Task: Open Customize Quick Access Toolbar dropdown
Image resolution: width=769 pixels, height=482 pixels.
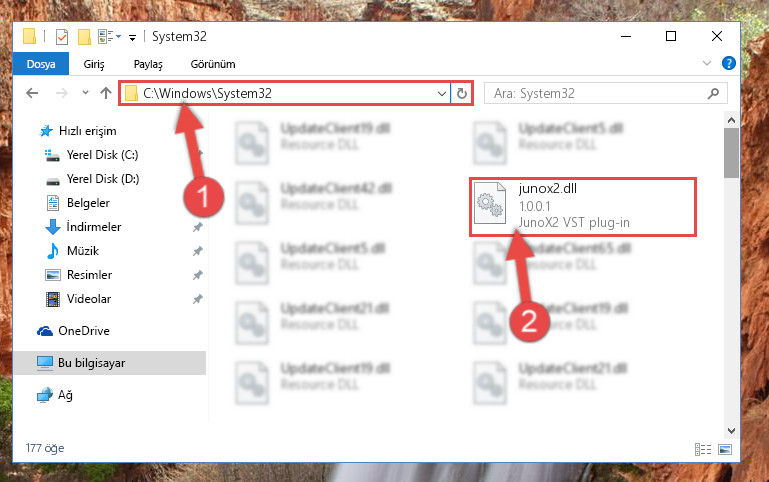Action: (132, 38)
